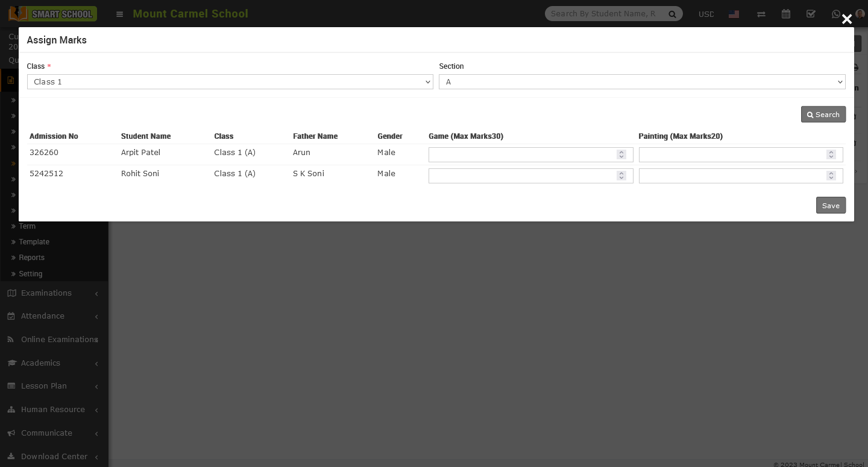Open the USD currency selector

tap(706, 14)
